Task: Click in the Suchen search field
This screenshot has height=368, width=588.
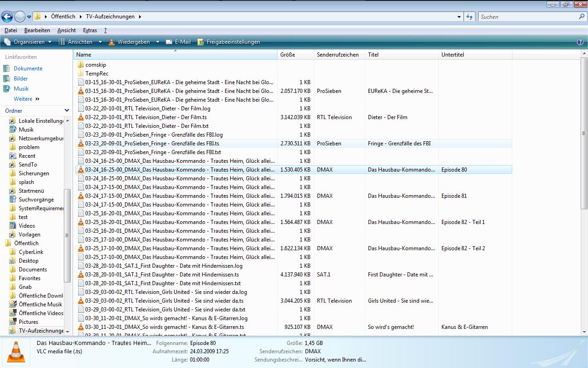Action: pyautogui.click(x=528, y=17)
